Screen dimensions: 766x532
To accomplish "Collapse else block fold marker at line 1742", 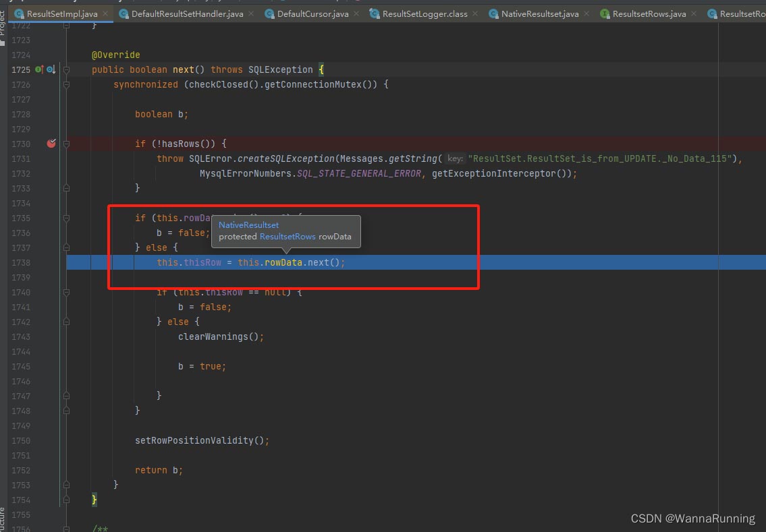I will [x=66, y=322].
